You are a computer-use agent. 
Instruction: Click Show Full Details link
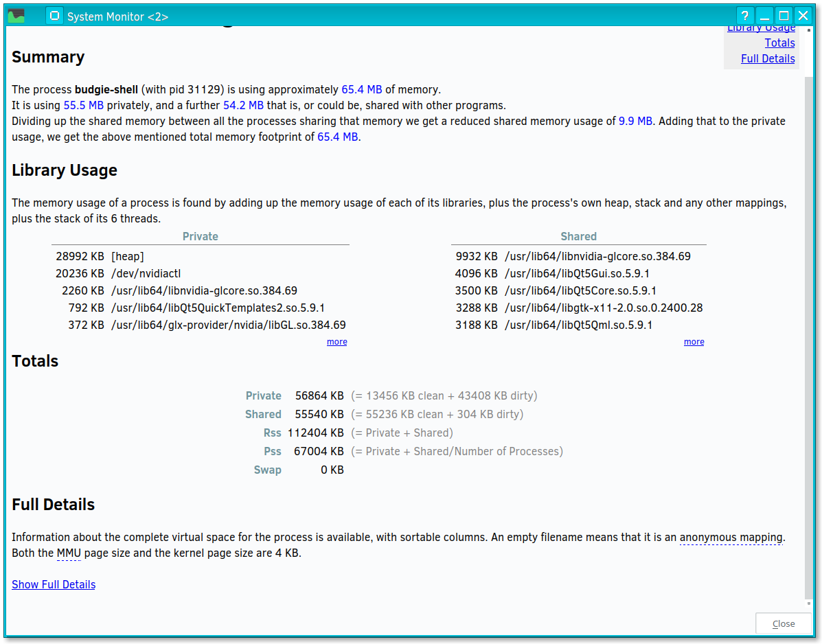(x=54, y=584)
